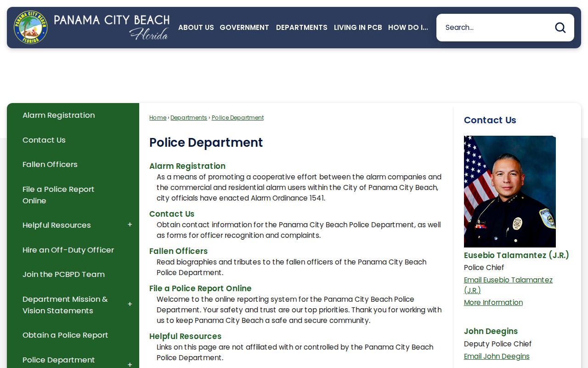This screenshot has height=368, width=588.
Task: Open the Departments menu
Action: pos(302,28)
